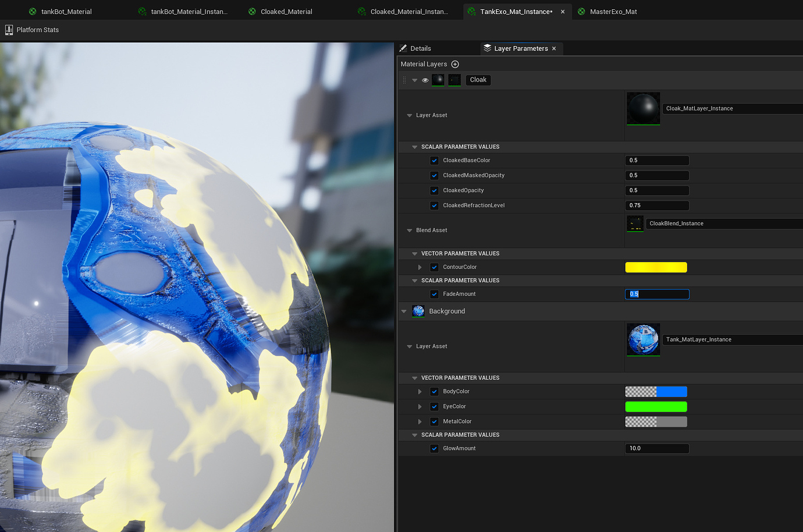Click the CloakedRefractionLevel value field
This screenshot has height=532, width=803.
coord(656,205)
